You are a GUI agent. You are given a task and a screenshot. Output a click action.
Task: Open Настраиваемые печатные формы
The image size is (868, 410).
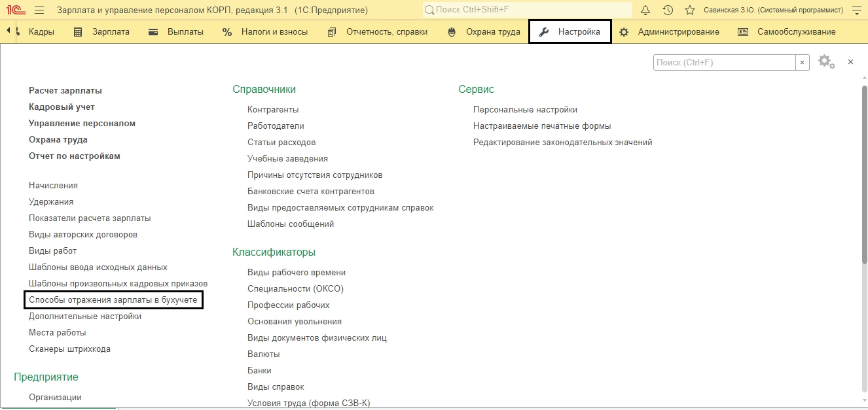coord(542,126)
